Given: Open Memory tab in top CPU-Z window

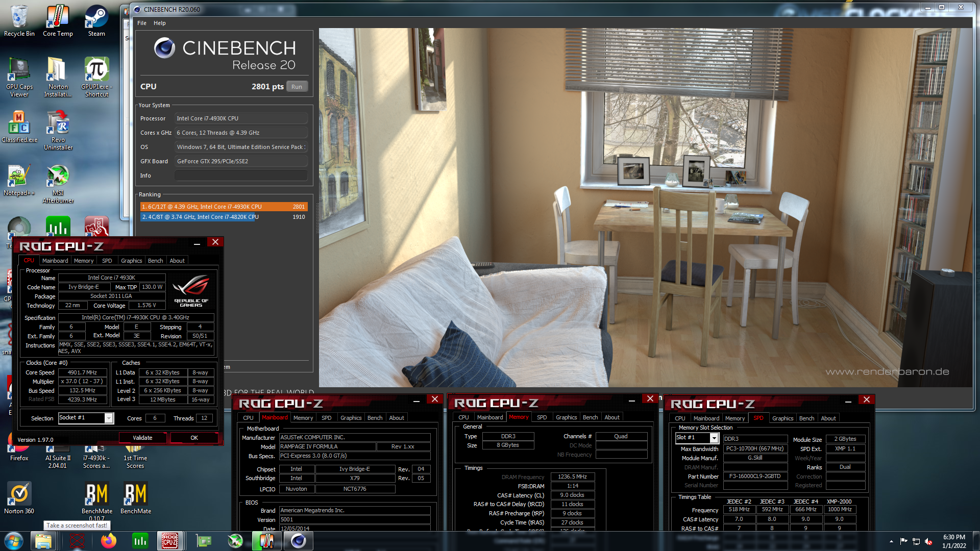Looking at the screenshot, I should click(x=84, y=261).
